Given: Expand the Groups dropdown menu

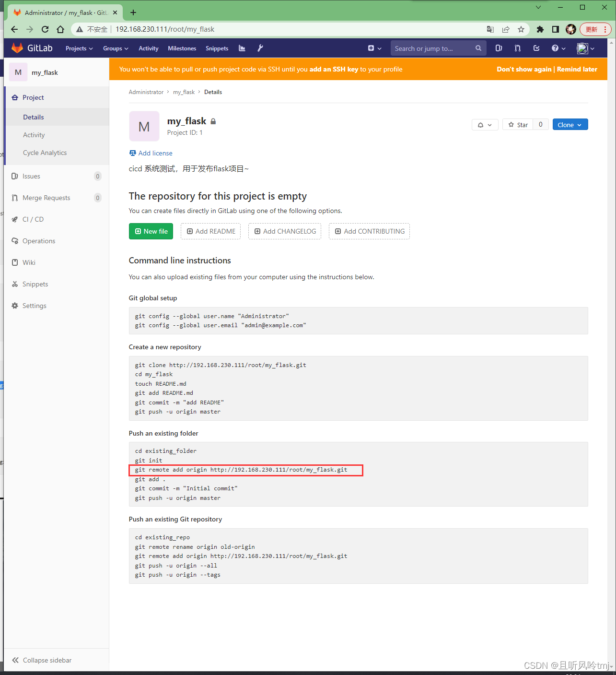Looking at the screenshot, I should pyautogui.click(x=116, y=48).
